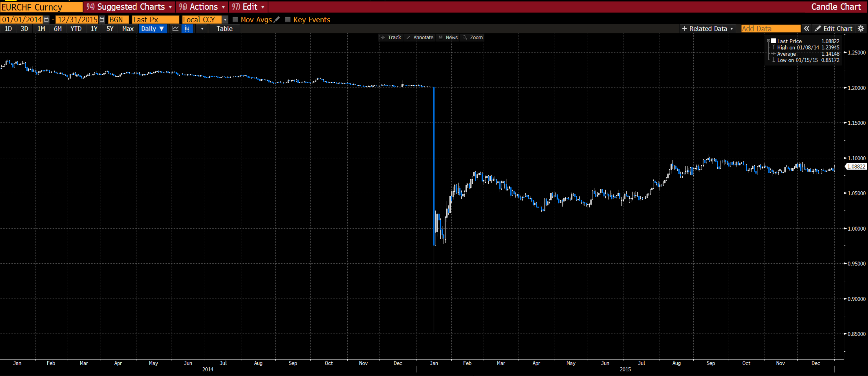Open chart settings gear icon
The height and width of the screenshot is (376, 868).
pos(861,29)
